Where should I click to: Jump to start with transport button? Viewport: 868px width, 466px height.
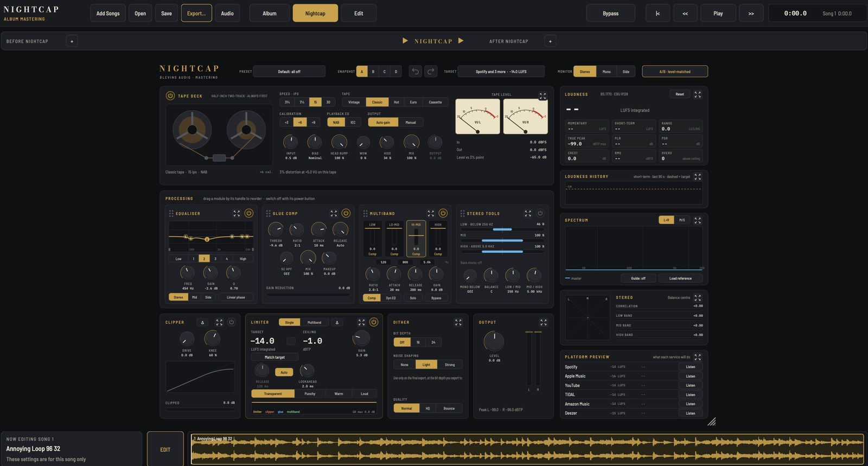click(x=658, y=13)
